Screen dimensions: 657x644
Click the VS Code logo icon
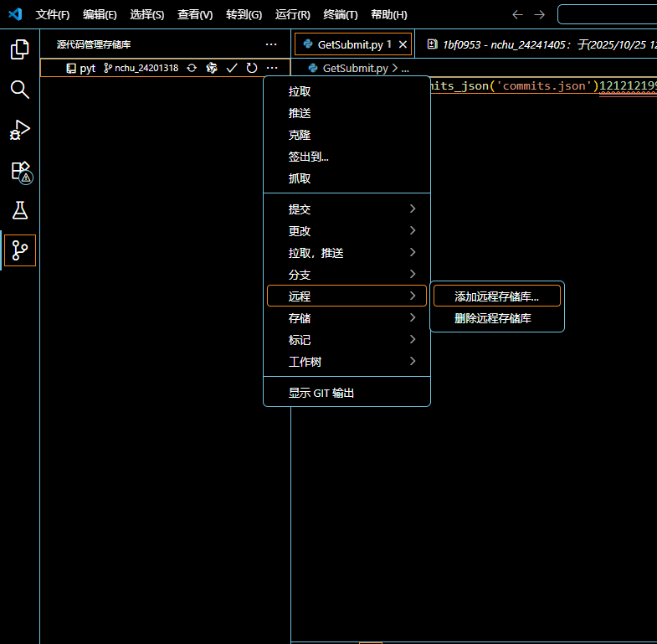[x=15, y=14]
